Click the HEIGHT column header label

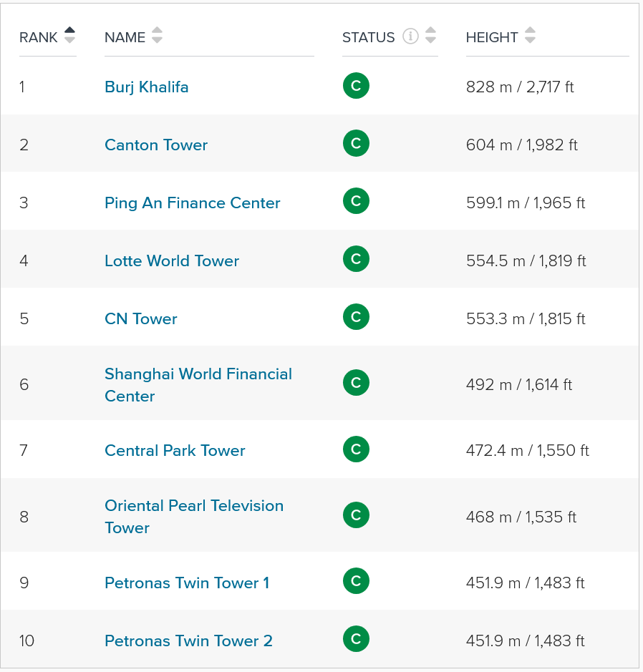point(492,37)
